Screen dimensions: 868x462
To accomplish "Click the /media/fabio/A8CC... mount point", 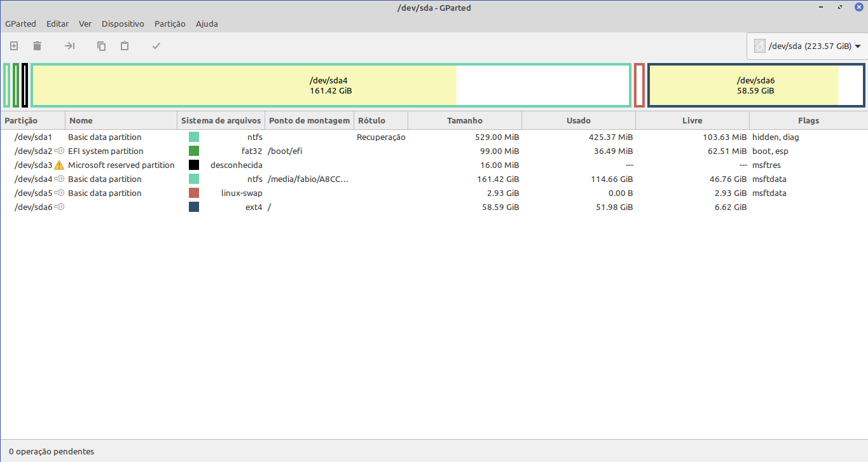I will [308, 179].
